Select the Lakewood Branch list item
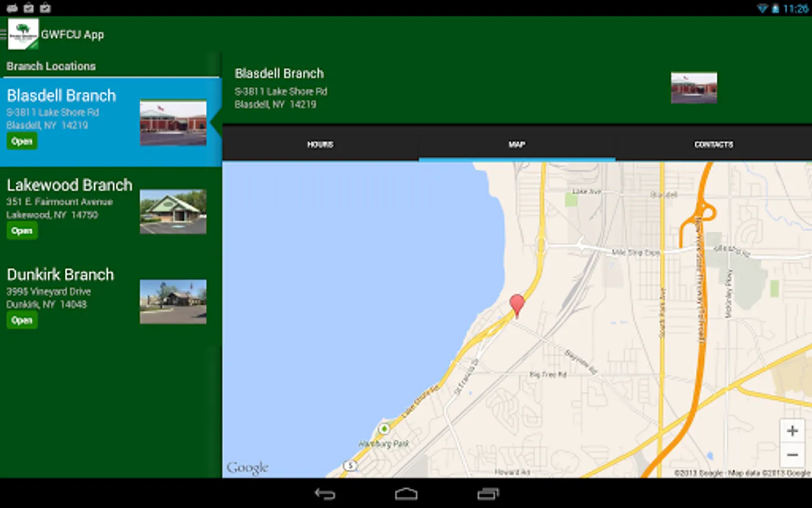812x508 pixels. (111, 212)
